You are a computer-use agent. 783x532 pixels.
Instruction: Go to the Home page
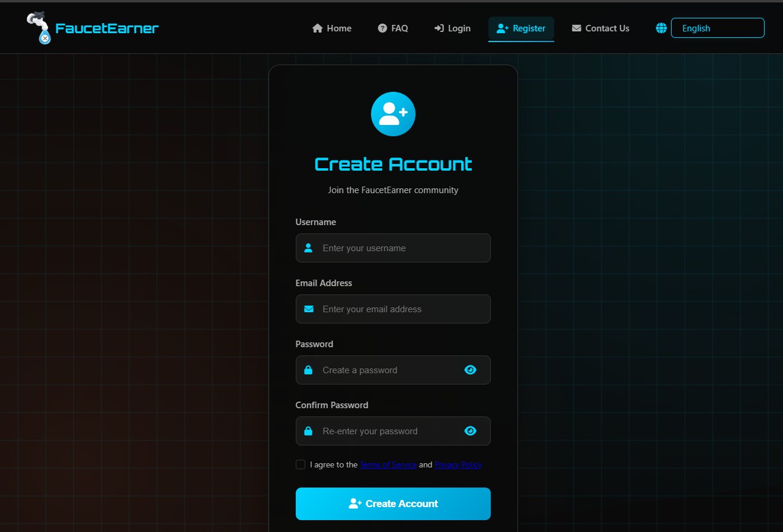click(332, 28)
